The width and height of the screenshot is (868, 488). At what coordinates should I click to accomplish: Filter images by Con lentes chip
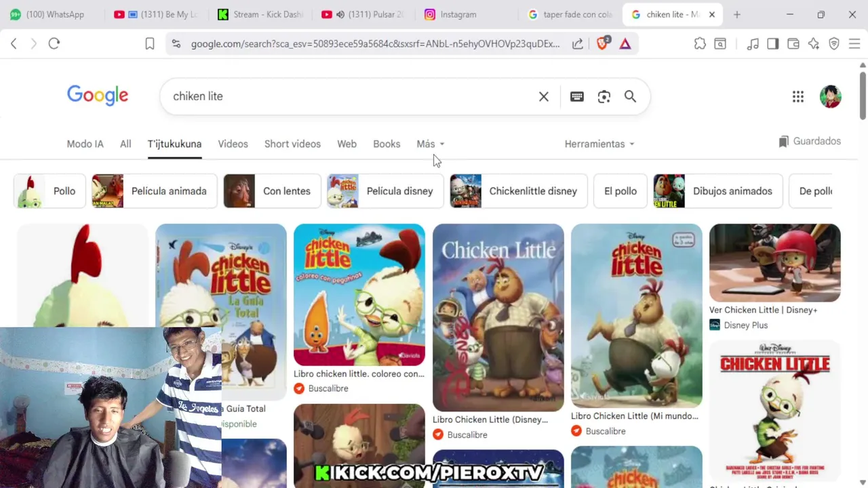pos(272,191)
